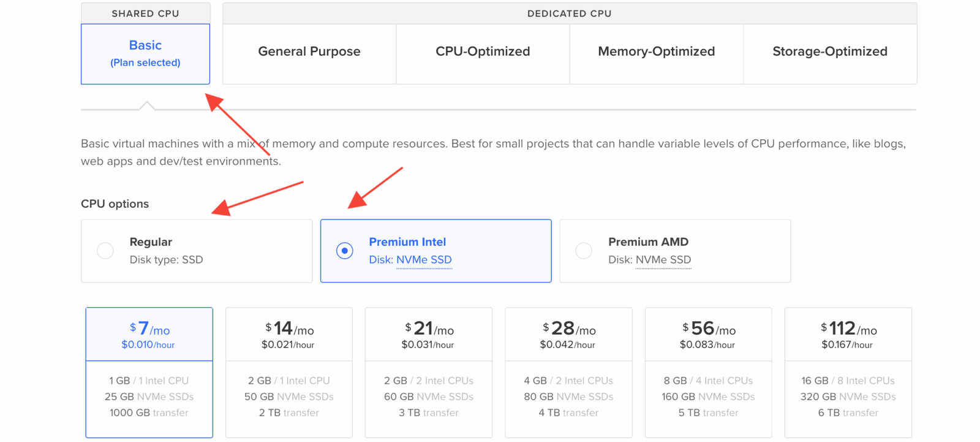Select the Storage-Optimized plan tab

click(x=829, y=52)
